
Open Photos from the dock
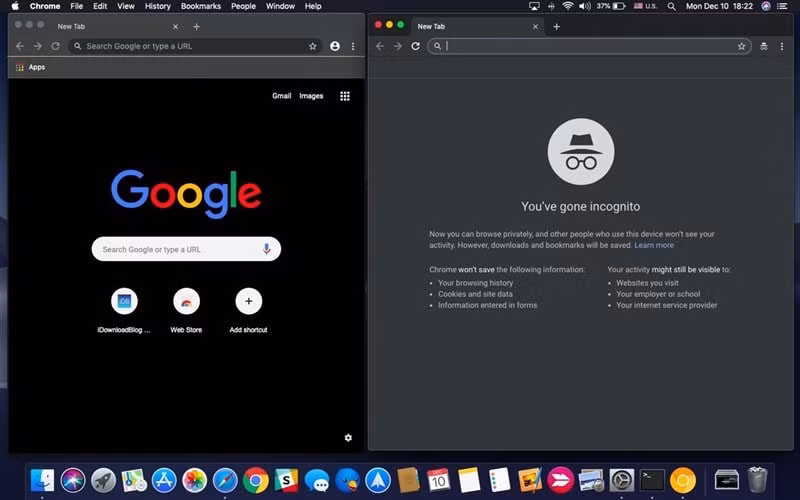point(194,480)
